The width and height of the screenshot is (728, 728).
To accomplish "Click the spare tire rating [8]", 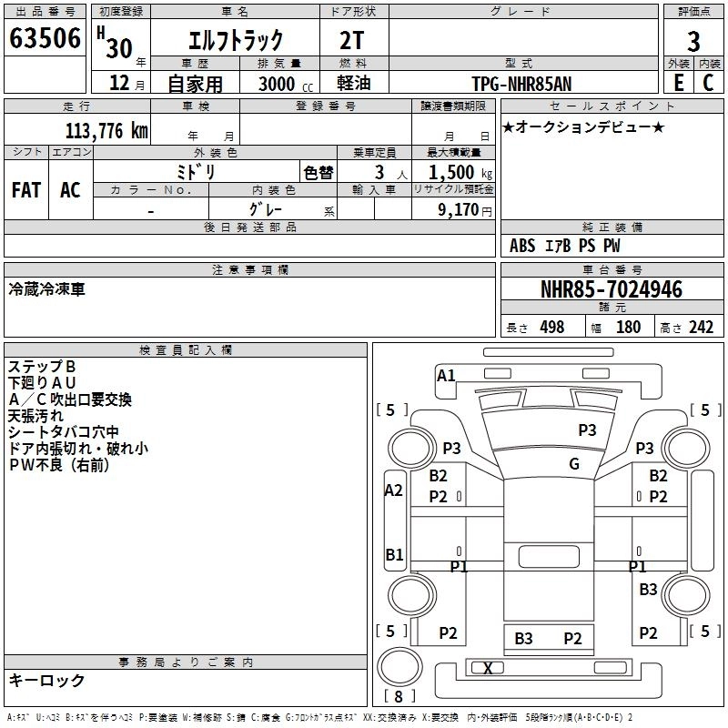I will point(399,696).
